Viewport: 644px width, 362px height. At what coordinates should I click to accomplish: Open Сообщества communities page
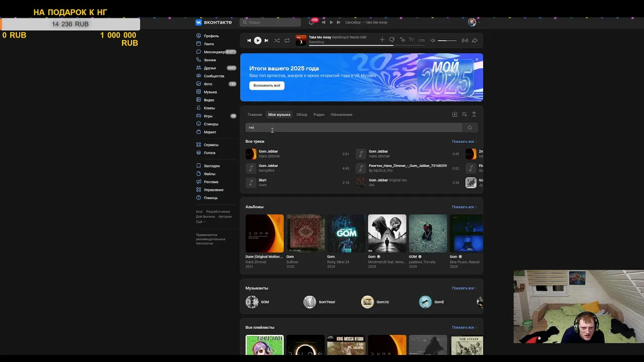pyautogui.click(x=214, y=76)
